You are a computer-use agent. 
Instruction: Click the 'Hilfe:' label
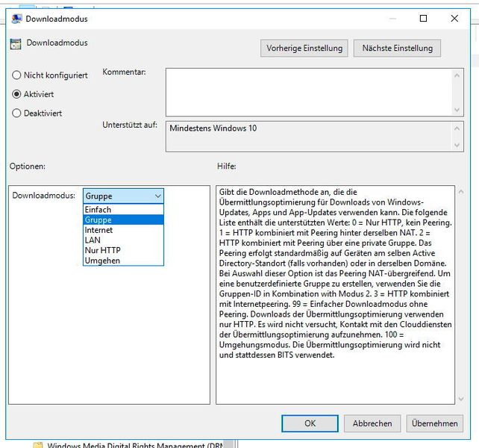226,167
